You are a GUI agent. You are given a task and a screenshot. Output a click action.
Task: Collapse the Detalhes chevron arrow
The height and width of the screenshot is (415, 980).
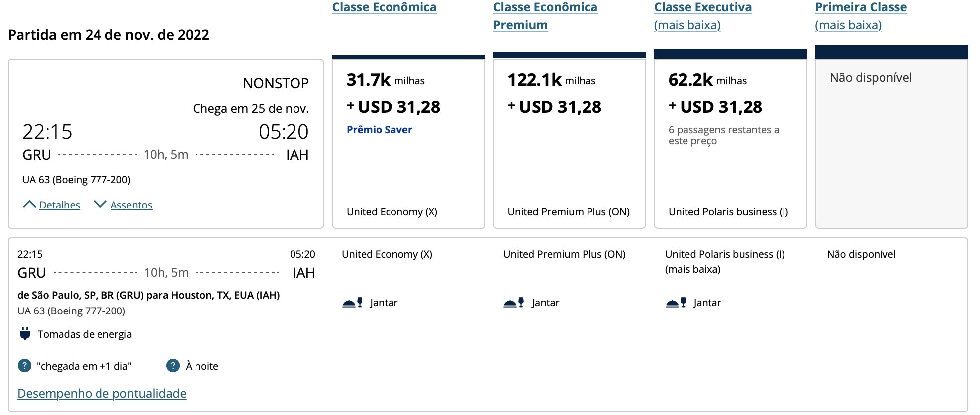(29, 205)
